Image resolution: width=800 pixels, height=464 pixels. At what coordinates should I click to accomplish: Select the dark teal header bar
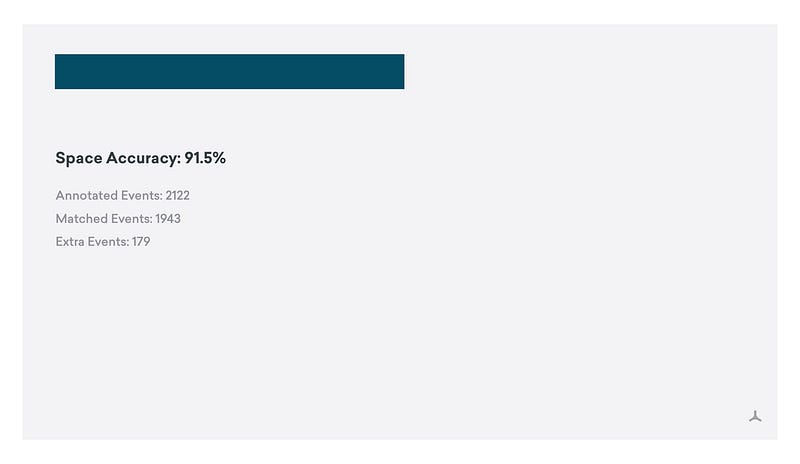click(230, 71)
